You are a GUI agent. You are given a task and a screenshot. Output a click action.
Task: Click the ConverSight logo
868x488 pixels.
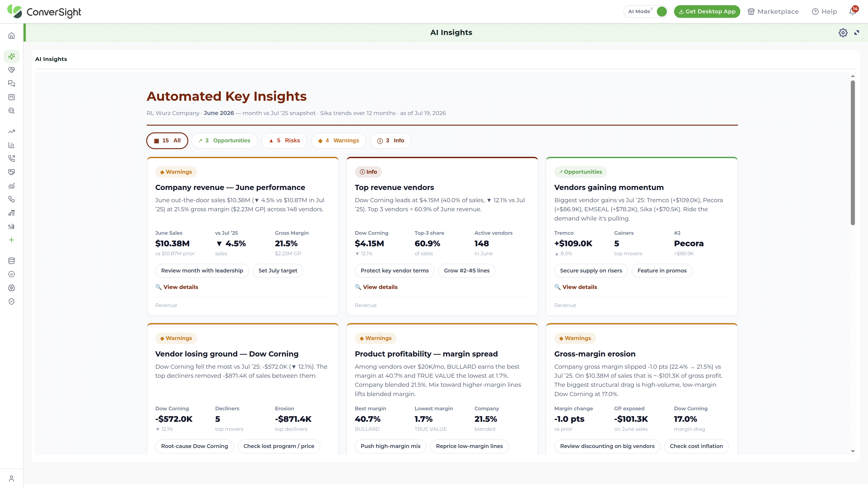pos(44,12)
